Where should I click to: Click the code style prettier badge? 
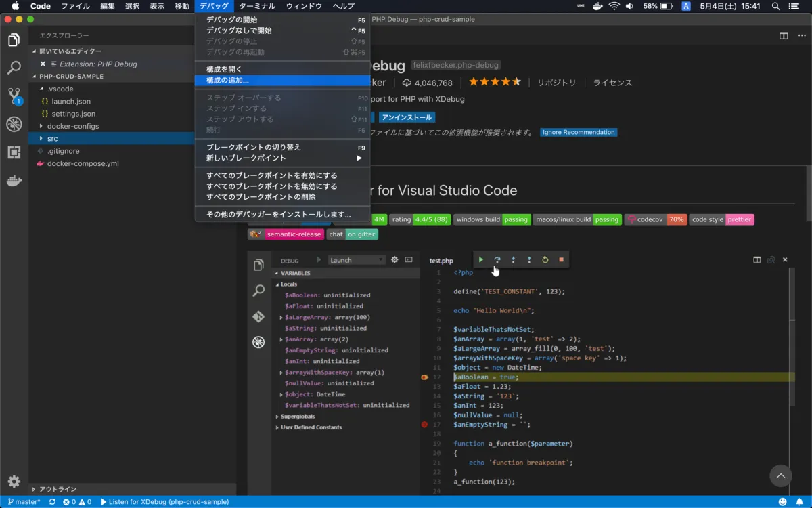pos(721,219)
